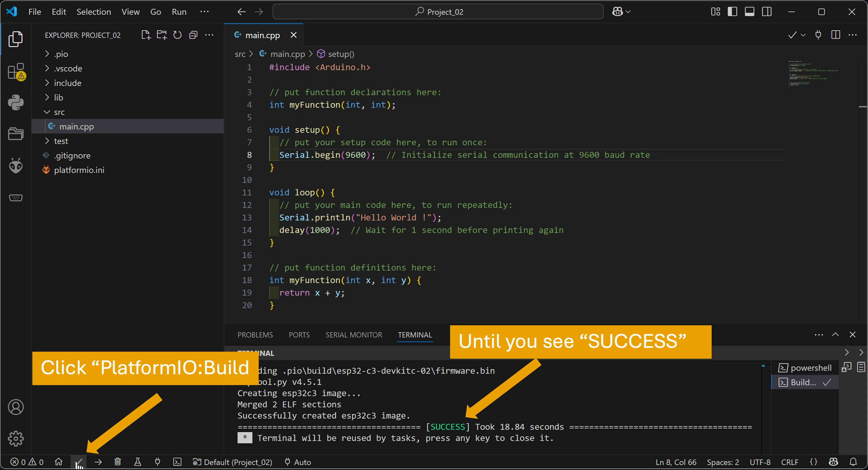The width and height of the screenshot is (868, 470).
Task: Collapse all folders in Explorer
Action: click(193, 35)
